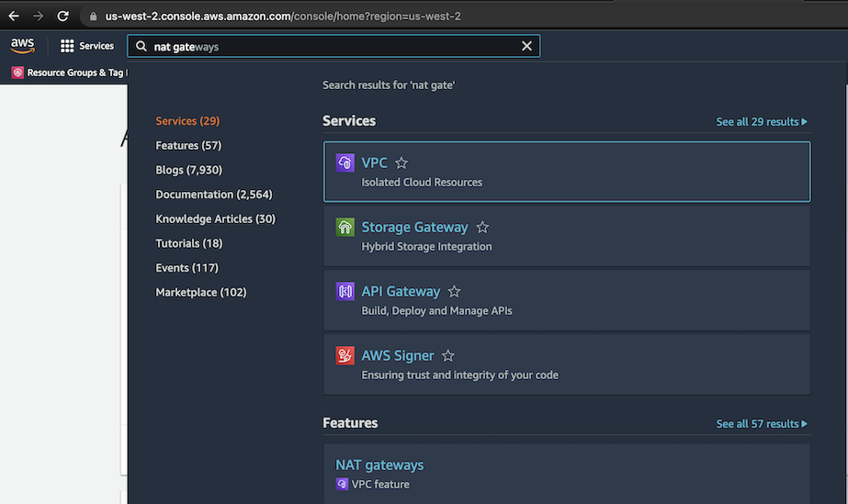Toggle the API Gateway favorite star
The width and height of the screenshot is (848, 504).
point(454,292)
